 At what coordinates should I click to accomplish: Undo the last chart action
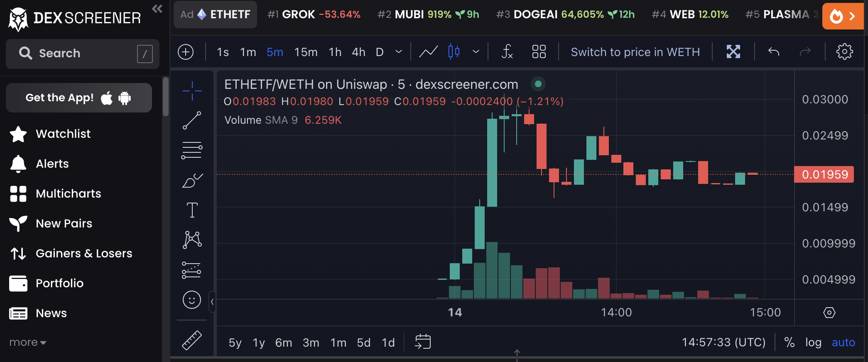pyautogui.click(x=774, y=52)
